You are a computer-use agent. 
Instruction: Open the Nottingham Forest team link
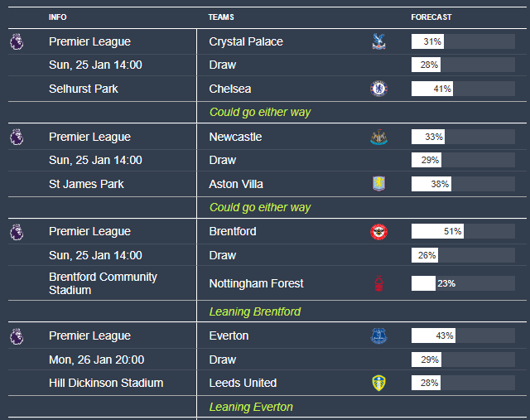[x=256, y=283]
